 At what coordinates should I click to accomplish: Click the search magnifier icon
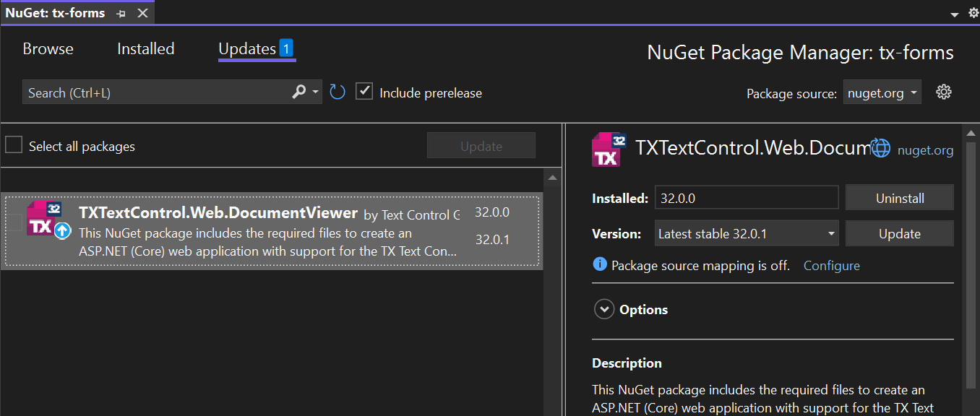point(298,92)
